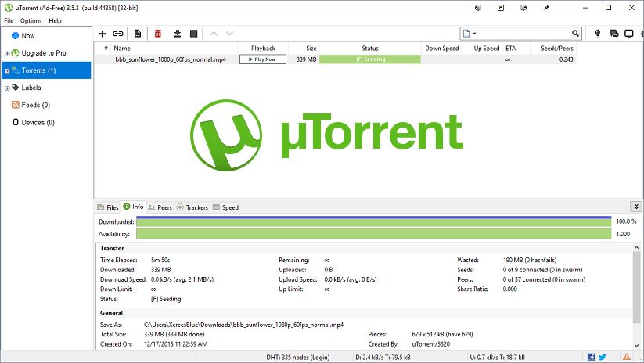Screen dimensions: 644x363
Task: Switch to the Speed tab
Action: coord(225,207)
